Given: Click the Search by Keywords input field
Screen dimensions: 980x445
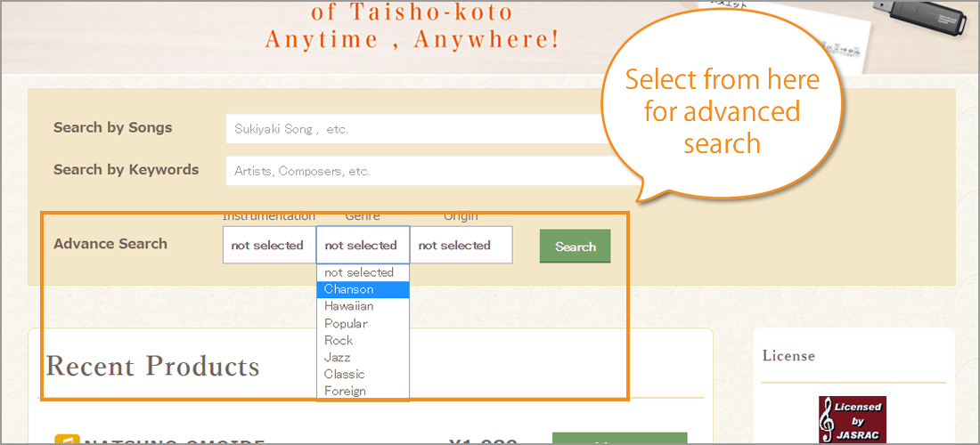Looking at the screenshot, I should (x=434, y=170).
